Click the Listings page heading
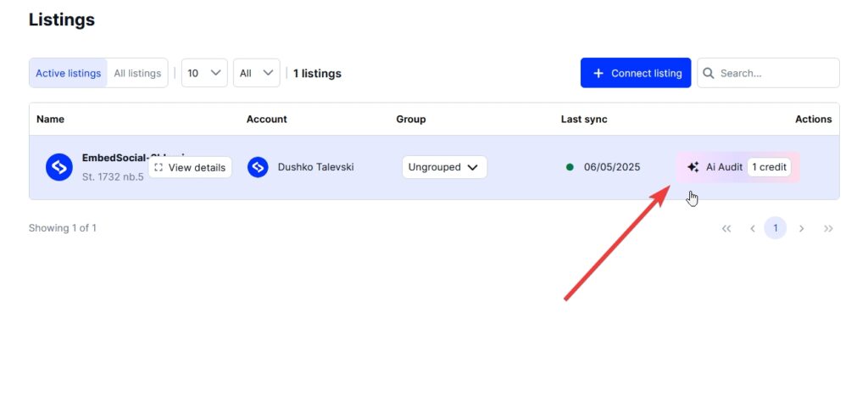The height and width of the screenshot is (413, 868). pos(61,20)
